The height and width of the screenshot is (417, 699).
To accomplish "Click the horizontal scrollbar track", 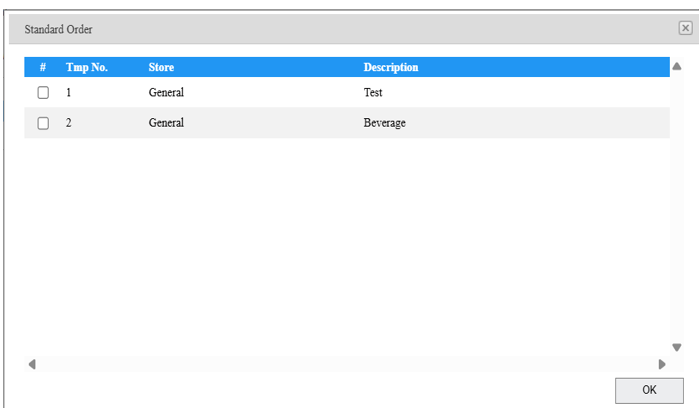I will coord(346,364).
